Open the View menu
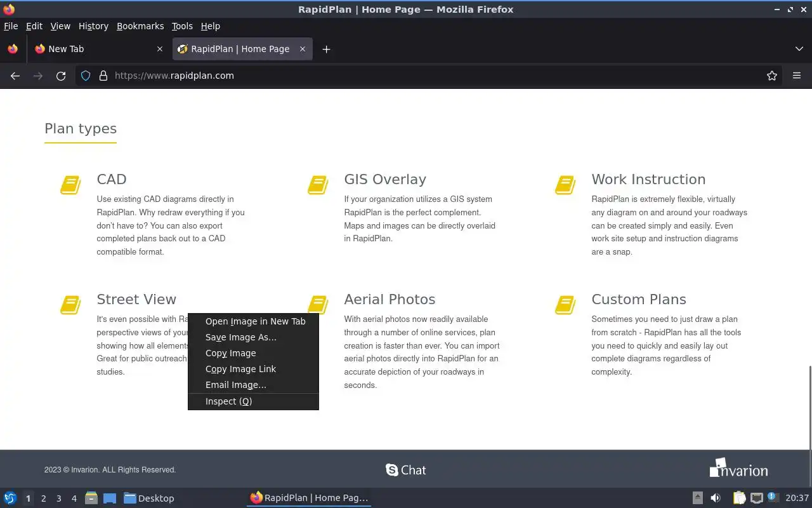Viewport: 812px width, 508px height. [x=60, y=26]
